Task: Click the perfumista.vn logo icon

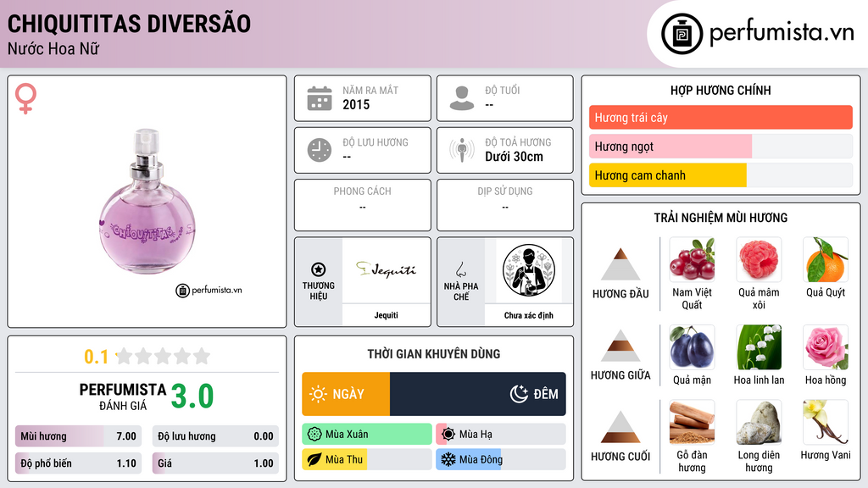Action: [682, 34]
